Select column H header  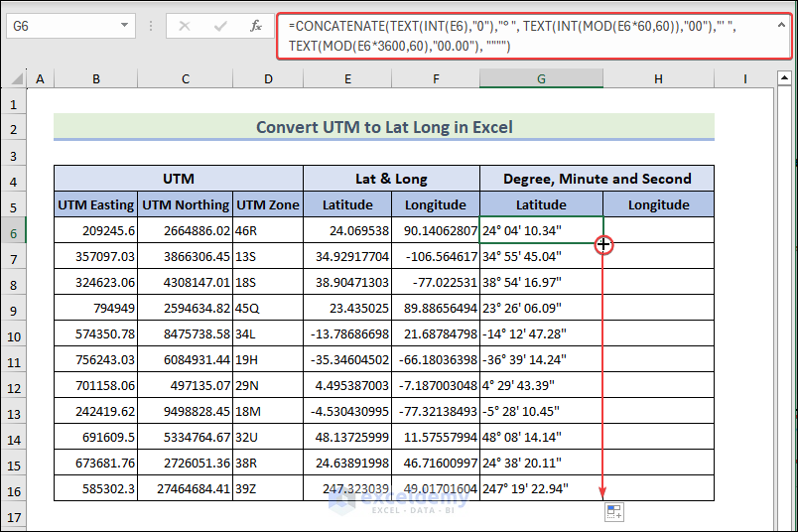point(659,79)
